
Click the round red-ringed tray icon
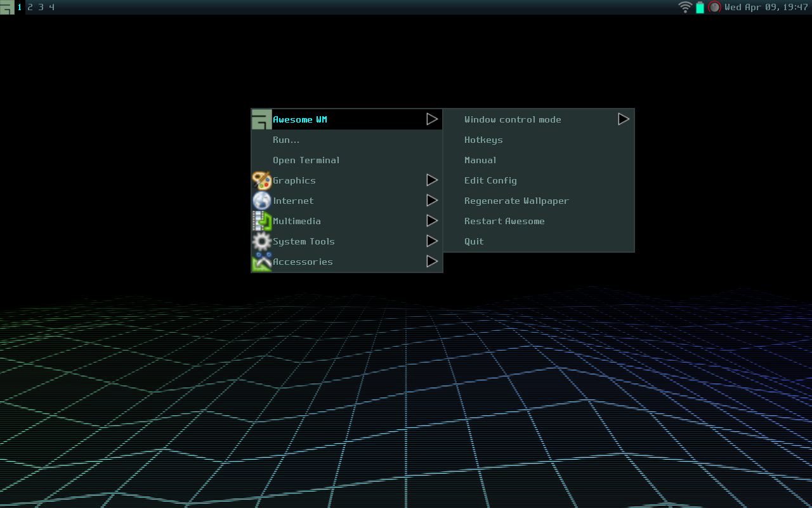[x=714, y=8]
